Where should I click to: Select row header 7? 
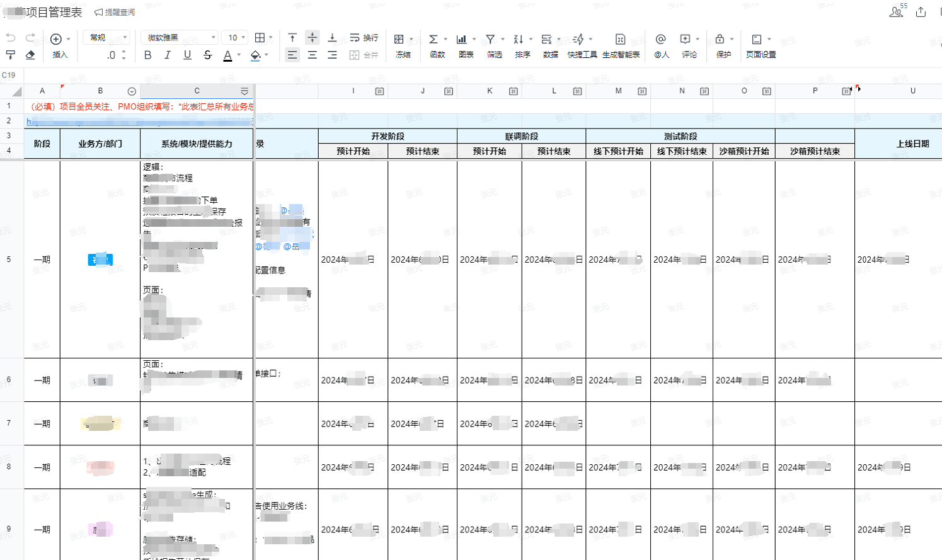9,423
